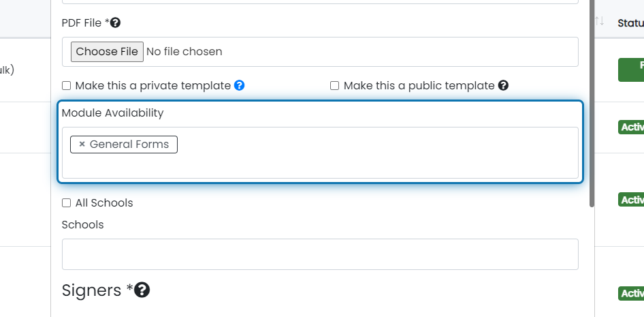Screen dimensions: 644x317
Task: Click the public template help icon
Action: 503,85
